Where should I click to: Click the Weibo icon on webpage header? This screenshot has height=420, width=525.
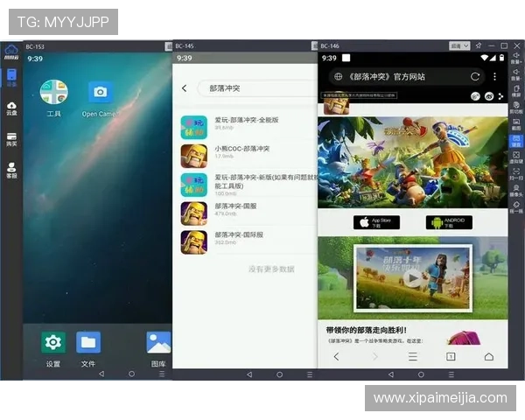489,96
